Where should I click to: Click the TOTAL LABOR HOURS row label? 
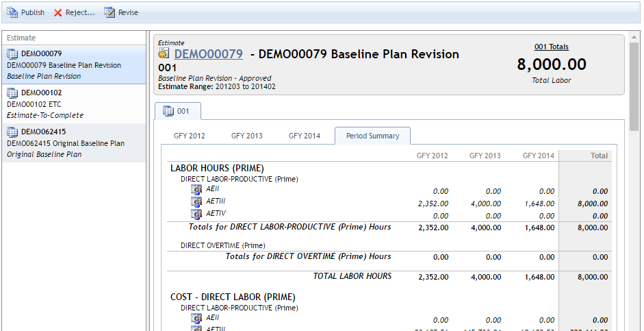pos(352,276)
